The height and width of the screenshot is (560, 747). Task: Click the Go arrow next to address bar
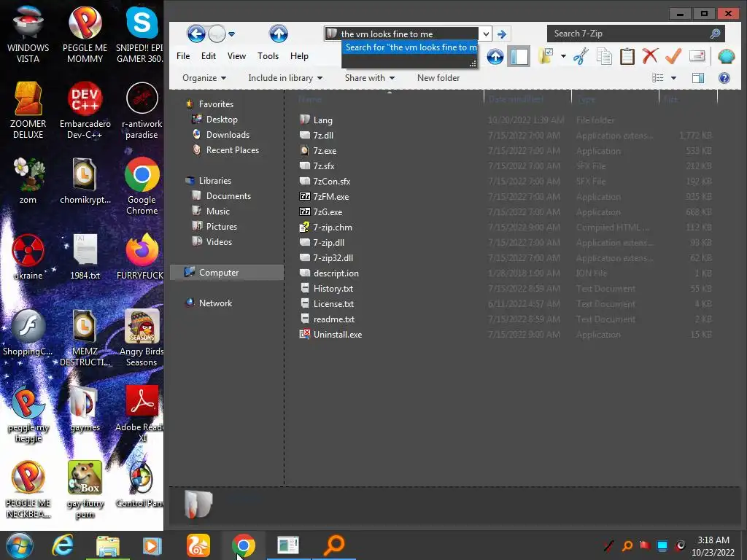click(502, 34)
